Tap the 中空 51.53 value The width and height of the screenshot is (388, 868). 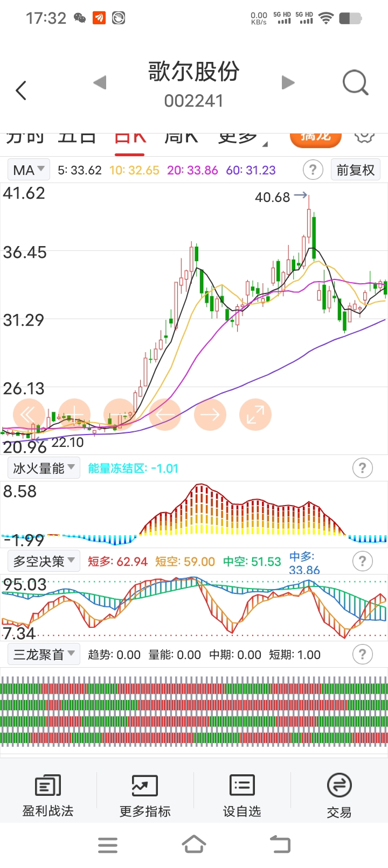tap(252, 562)
